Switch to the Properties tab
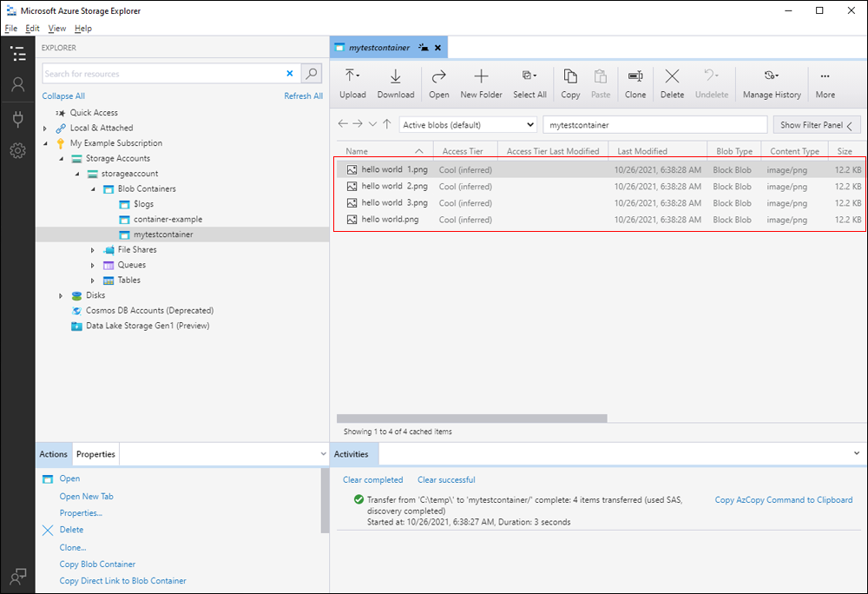The image size is (868, 594). click(x=95, y=454)
